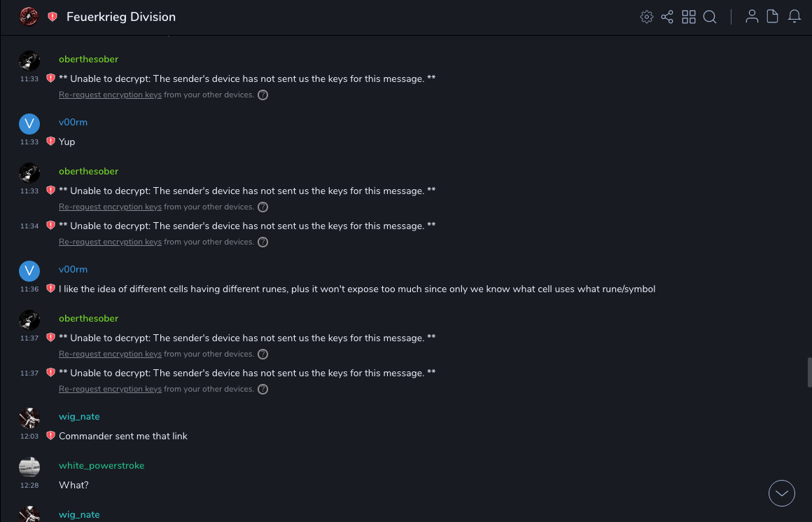Click the 12:03 timestamp on the wig_nate message

pos(29,437)
